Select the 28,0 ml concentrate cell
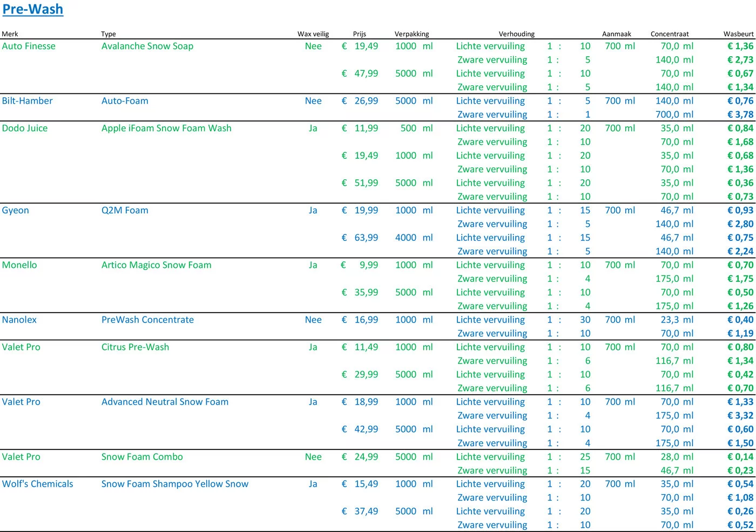 [677, 456]
